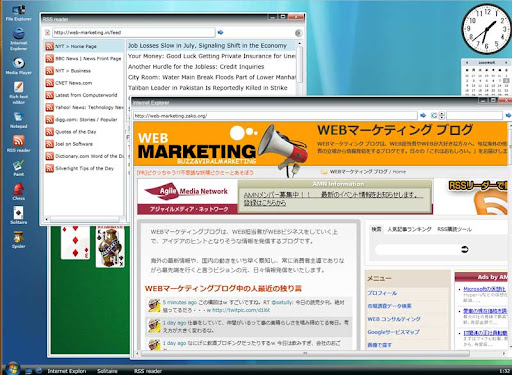The height and width of the screenshot is (375, 512).
Task: Open 'Your Money: Good Luck' headline
Action: [212, 56]
